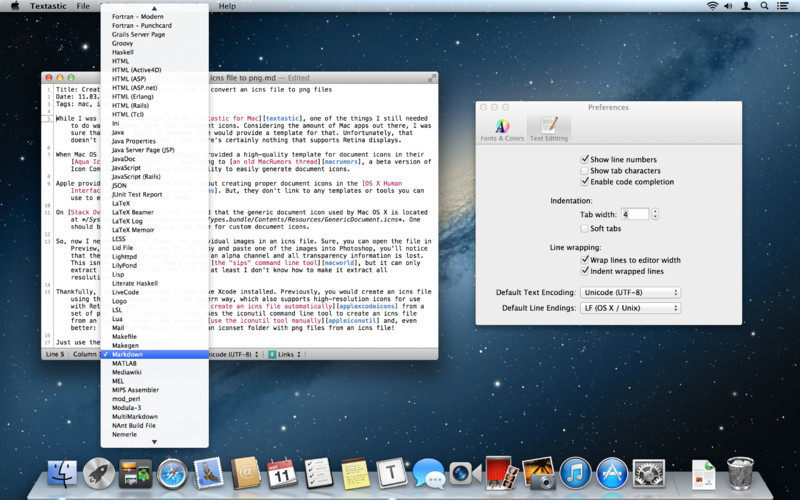The image size is (800, 500).
Task: Select Lua in language menu
Action: tap(155, 318)
